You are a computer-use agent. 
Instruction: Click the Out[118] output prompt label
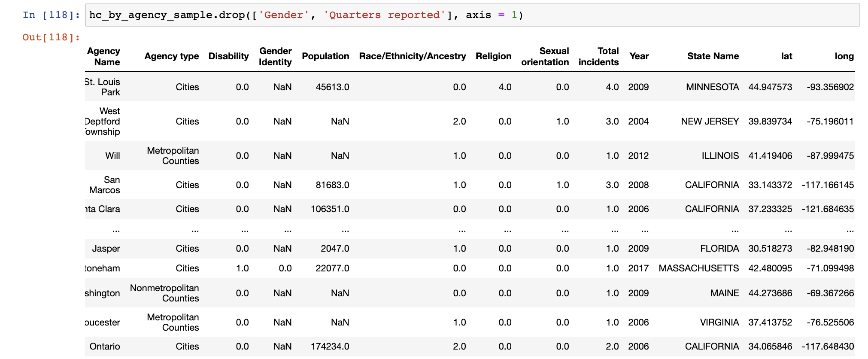tap(52, 37)
